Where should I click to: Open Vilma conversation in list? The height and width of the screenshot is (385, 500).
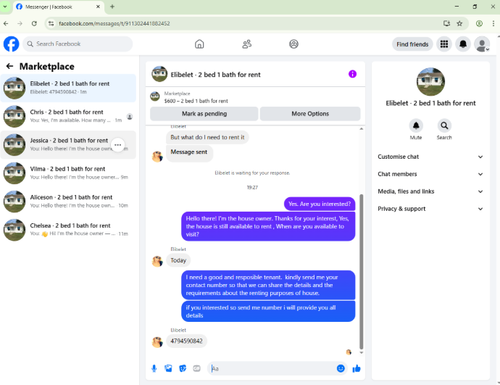click(x=68, y=173)
